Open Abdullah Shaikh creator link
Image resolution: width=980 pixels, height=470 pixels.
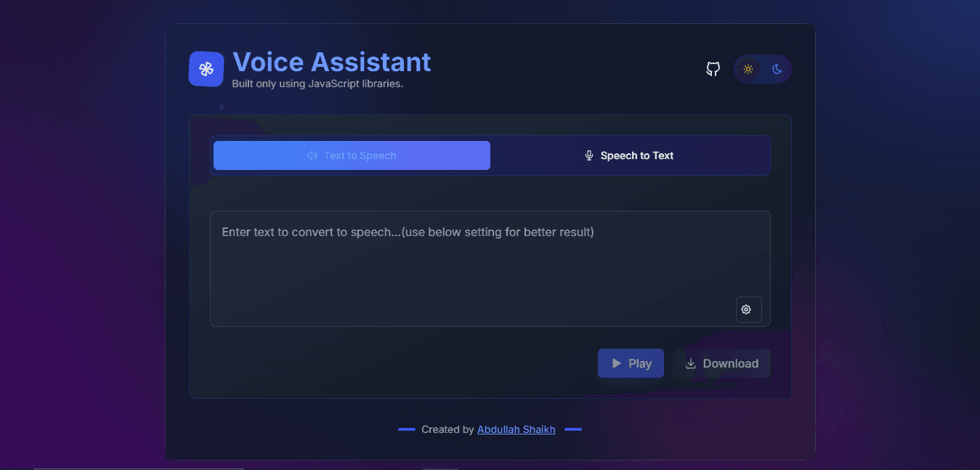pyautogui.click(x=516, y=429)
